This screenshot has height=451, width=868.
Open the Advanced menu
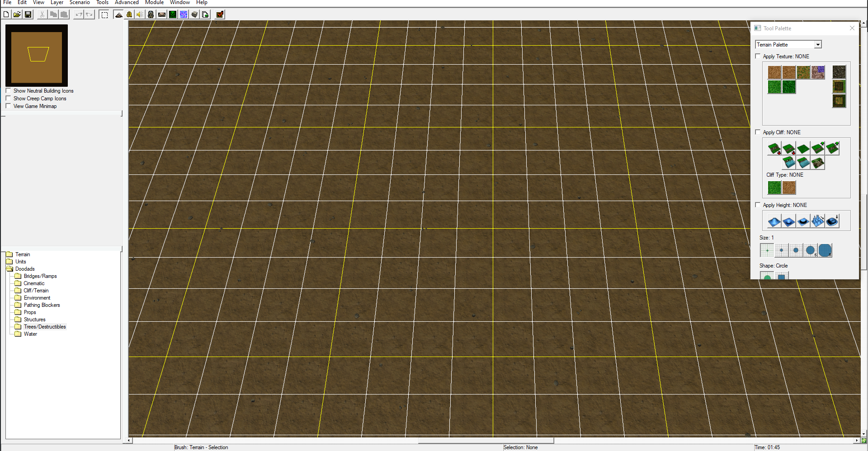(x=127, y=2)
